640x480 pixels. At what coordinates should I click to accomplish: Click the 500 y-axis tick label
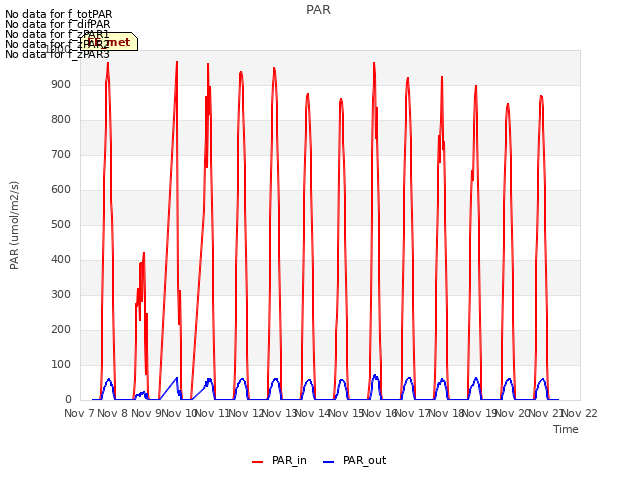[61, 224]
